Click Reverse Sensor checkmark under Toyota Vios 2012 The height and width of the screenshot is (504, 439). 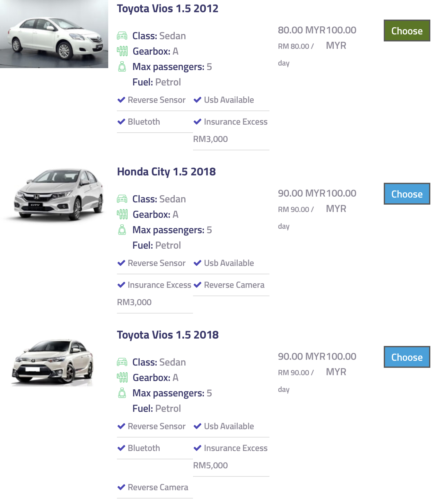[121, 100]
